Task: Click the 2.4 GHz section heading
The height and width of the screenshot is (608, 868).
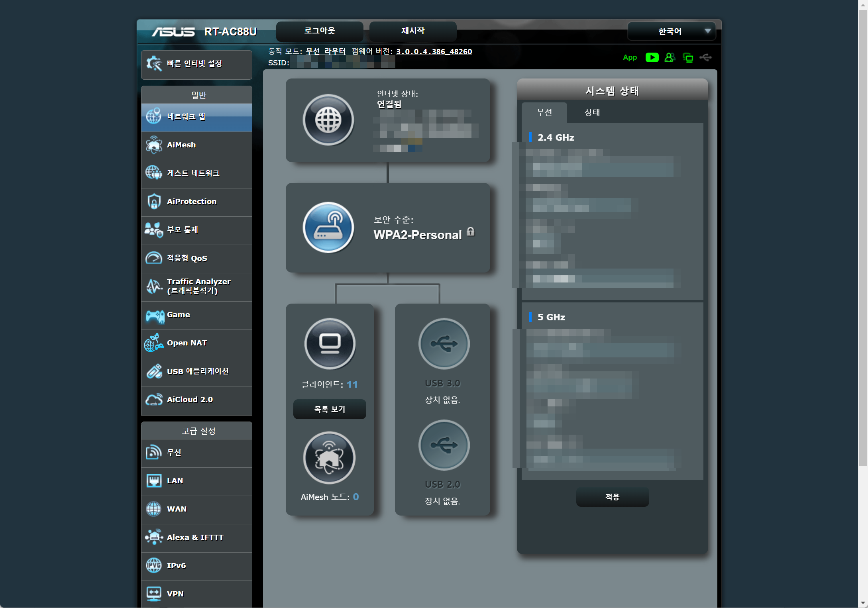Action: (556, 137)
